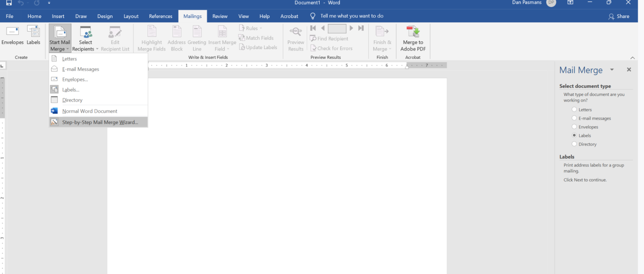Viewport: 644px width, 274px height.
Task: Go to last record arrow
Action: coord(361,28)
